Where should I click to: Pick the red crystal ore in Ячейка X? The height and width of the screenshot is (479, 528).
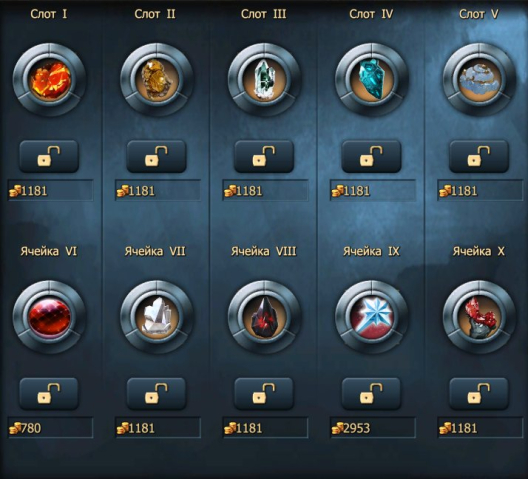479,317
